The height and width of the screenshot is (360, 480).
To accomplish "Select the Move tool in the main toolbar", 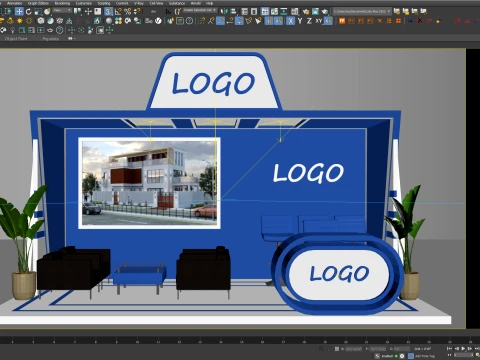I will click(19, 12).
